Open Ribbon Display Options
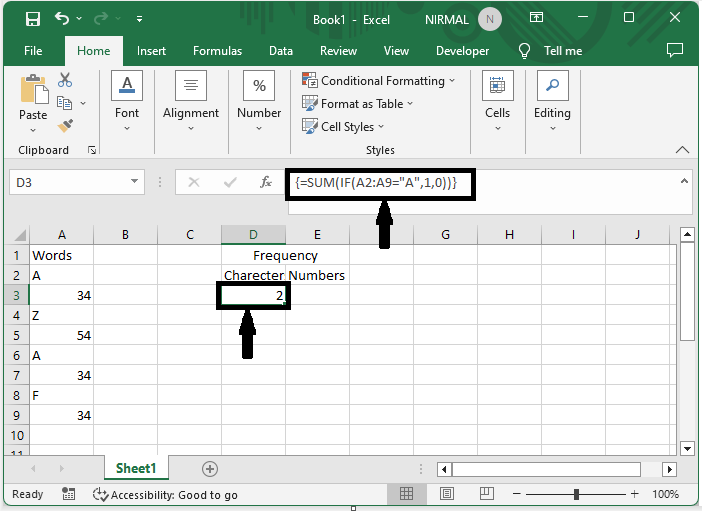Viewport: 702px width, 511px height. point(536,18)
